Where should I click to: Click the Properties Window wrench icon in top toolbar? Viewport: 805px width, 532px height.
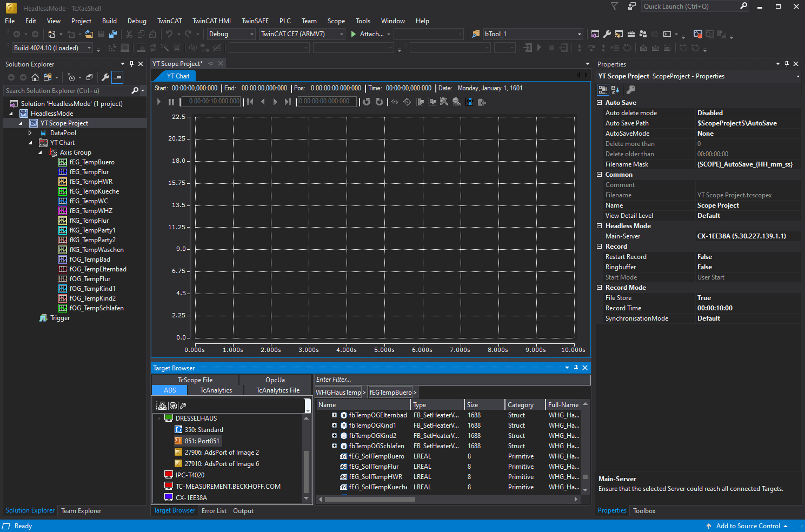pos(607,34)
